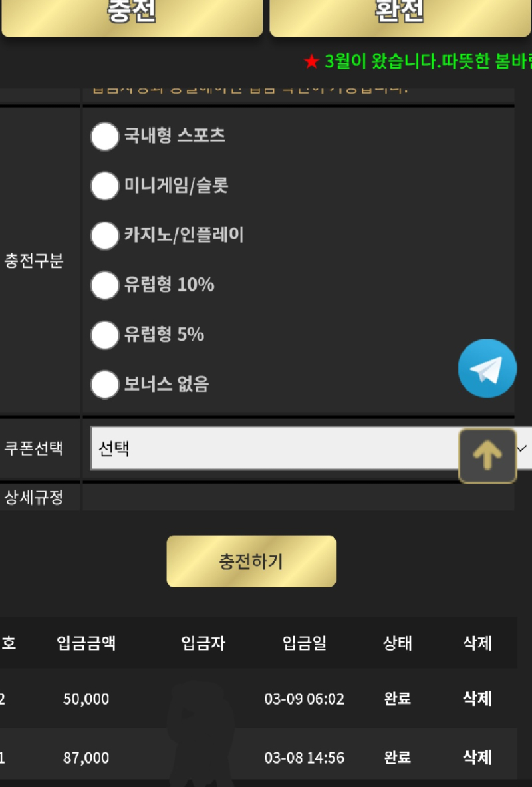This screenshot has width=532, height=787.
Task: Choose the 유럽형 5% bonus option
Action: (x=104, y=335)
